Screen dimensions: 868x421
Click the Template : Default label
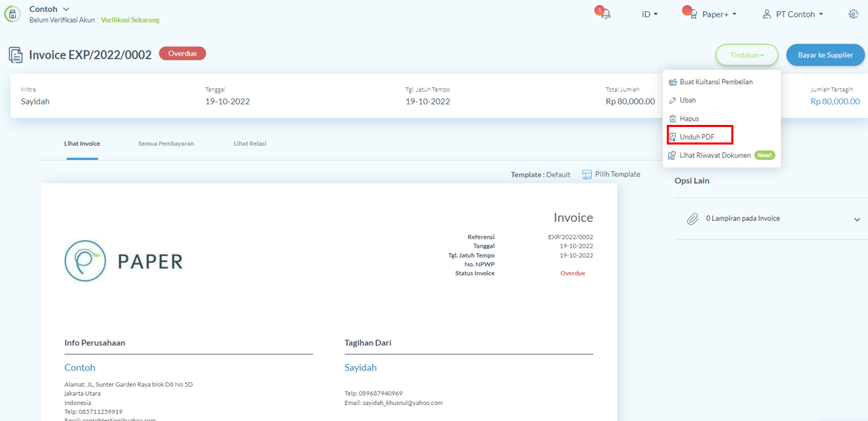click(x=541, y=175)
